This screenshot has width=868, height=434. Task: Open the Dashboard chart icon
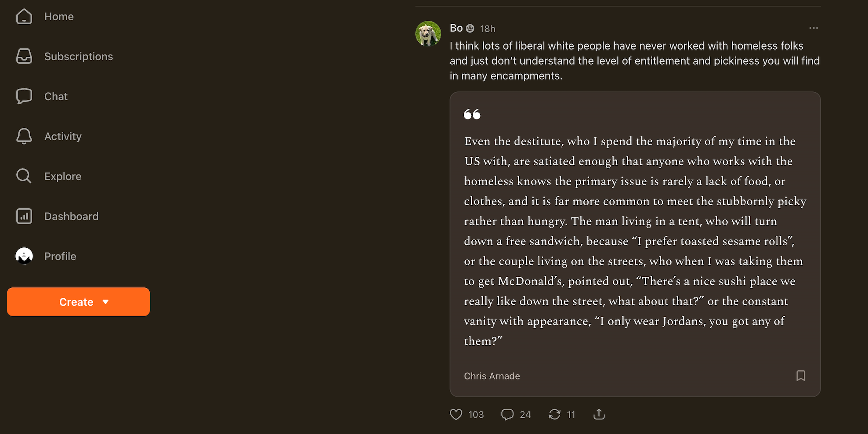24,216
